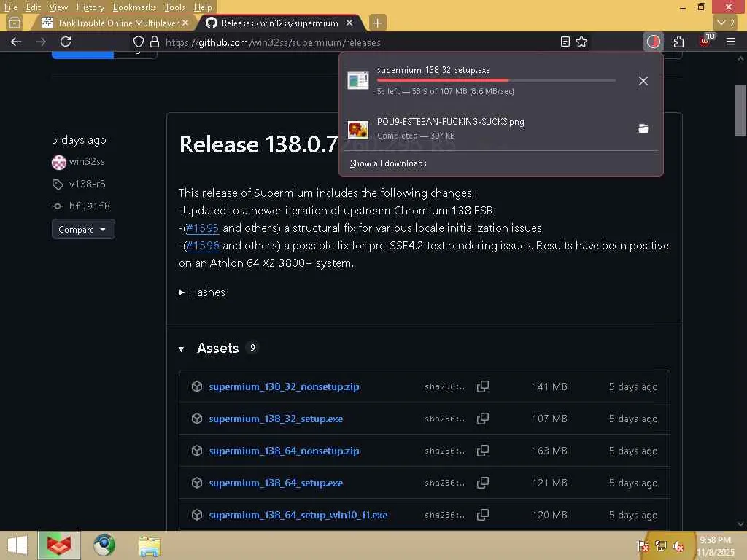Viewport: 747px width, 560px height.
Task: Download supermium_138_64_setup.exe
Action: 276,483
